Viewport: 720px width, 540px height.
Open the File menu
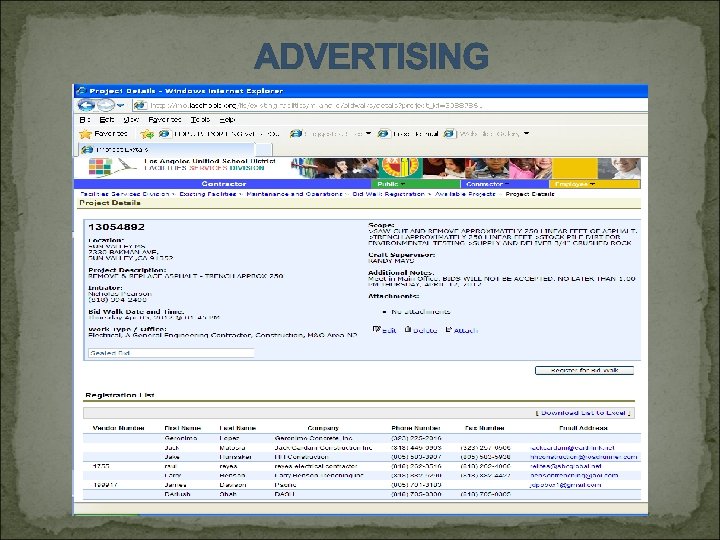click(x=85, y=118)
